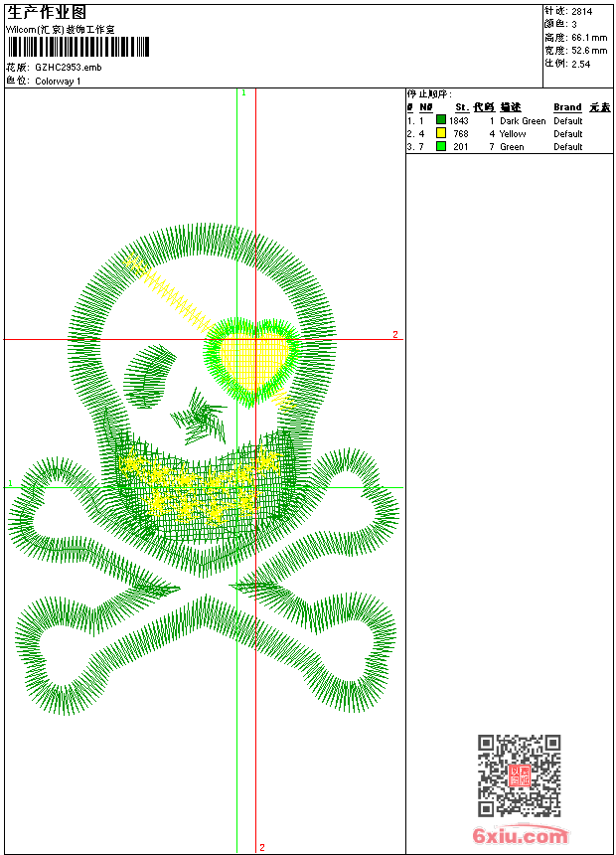
Task: Click the red marker 2 at right of the horizontal guide
Action: (x=394, y=335)
